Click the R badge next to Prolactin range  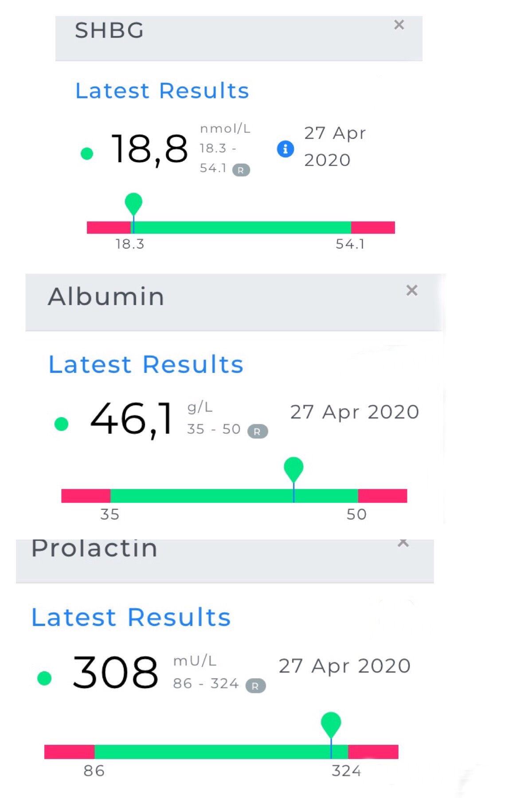click(x=255, y=685)
